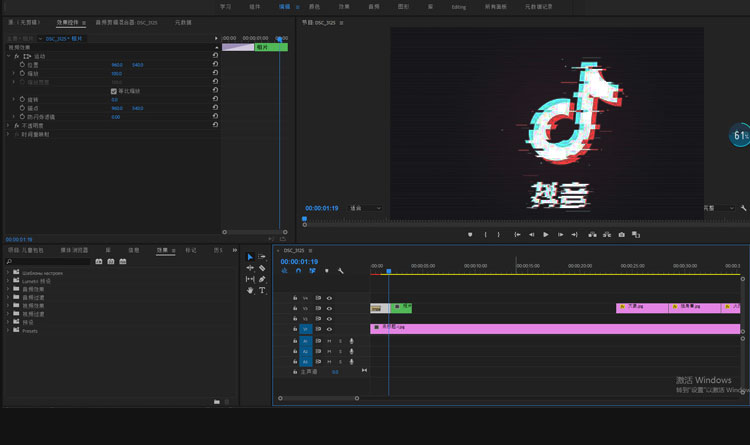Open program monitor settings wrench

click(743, 208)
